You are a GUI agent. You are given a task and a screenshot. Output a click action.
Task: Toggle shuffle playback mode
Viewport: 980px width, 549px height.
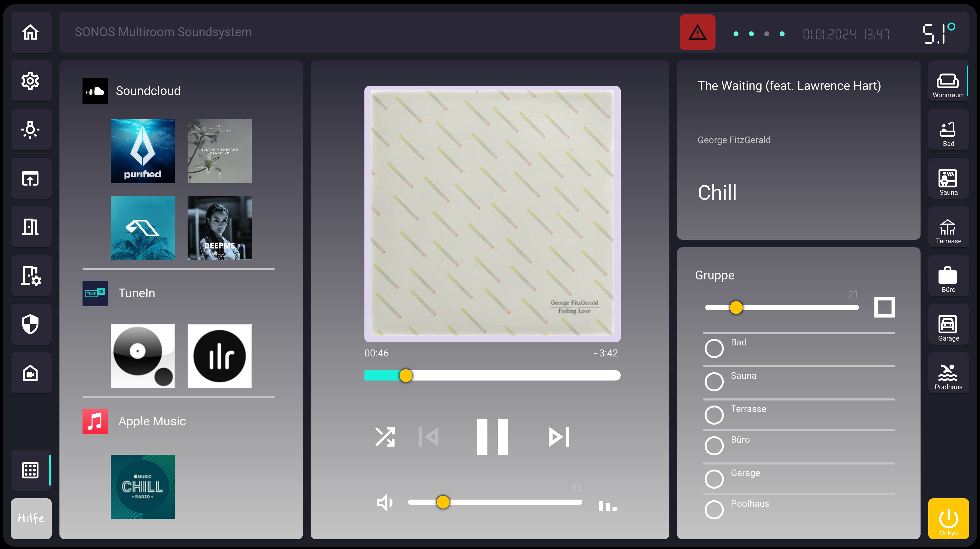click(385, 437)
